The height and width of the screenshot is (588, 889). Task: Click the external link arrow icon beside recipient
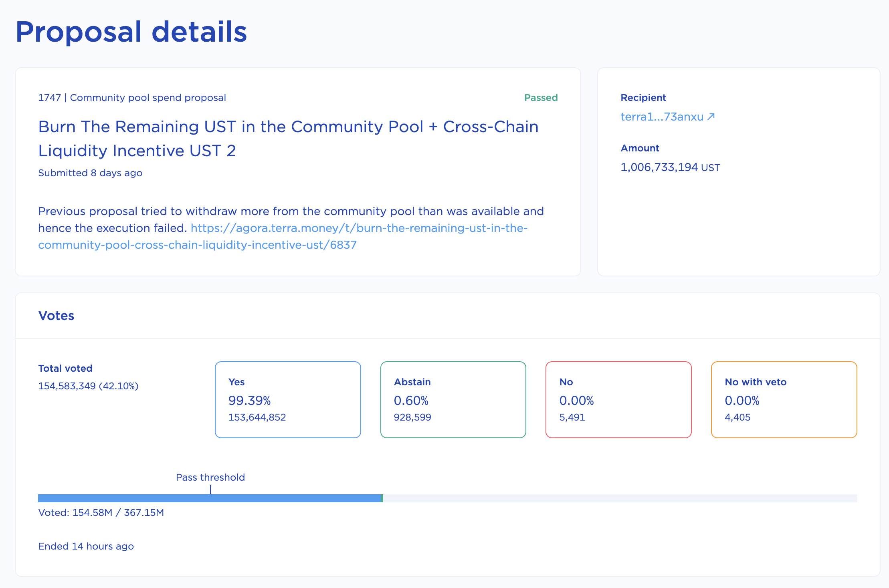pyautogui.click(x=711, y=117)
